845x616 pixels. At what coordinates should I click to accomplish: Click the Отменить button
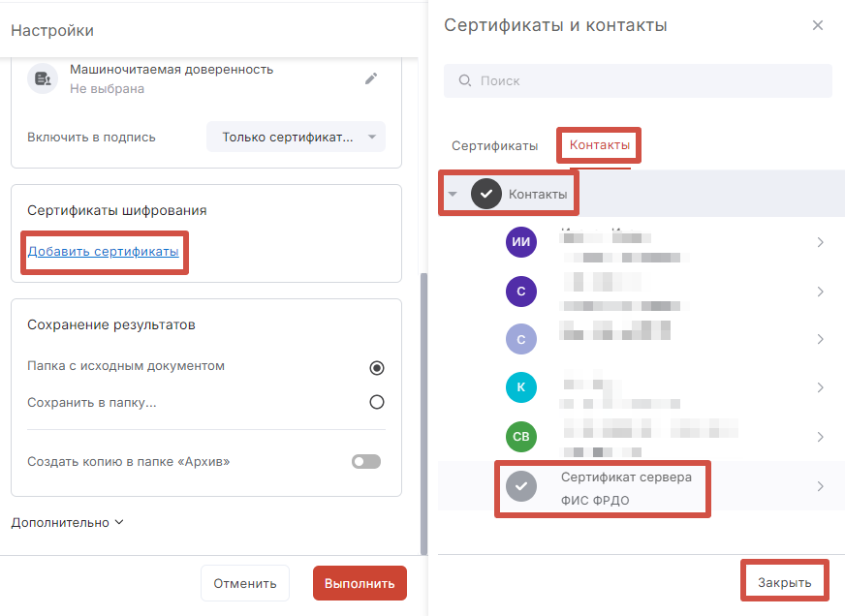tap(244, 583)
